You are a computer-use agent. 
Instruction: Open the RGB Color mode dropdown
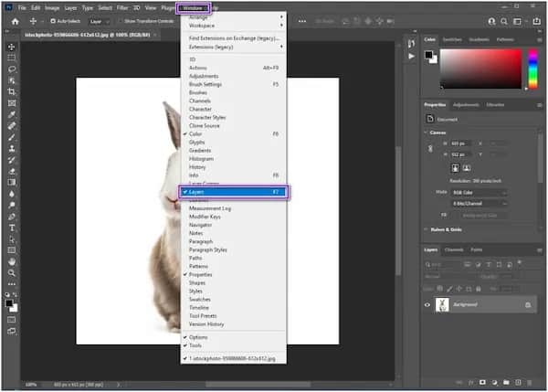[x=479, y=193]
